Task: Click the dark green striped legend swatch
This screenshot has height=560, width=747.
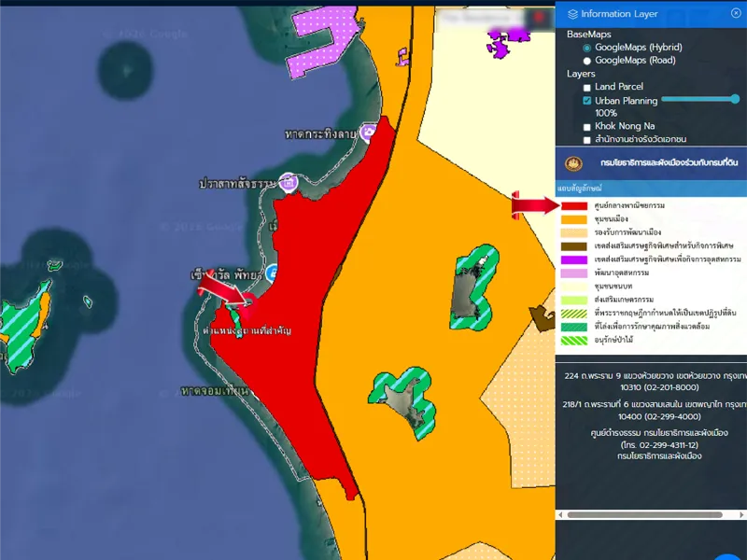Action: [x=573, y=327]
